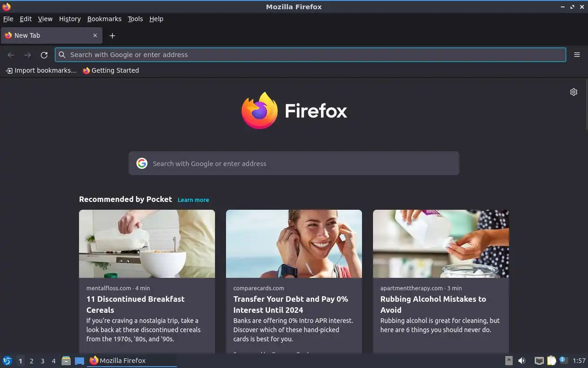Close the New Tab tab
This screenshot has width=588, height=368.
click(95, 35)
